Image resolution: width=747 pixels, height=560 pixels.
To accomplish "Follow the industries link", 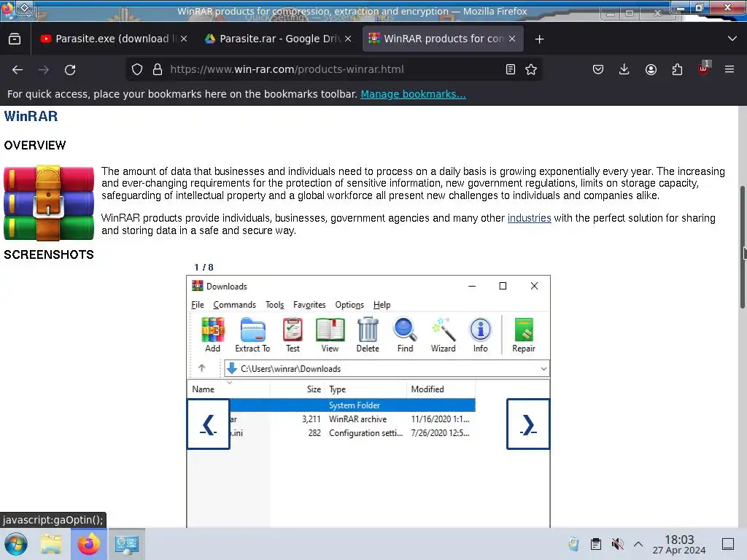I will 530,218.
